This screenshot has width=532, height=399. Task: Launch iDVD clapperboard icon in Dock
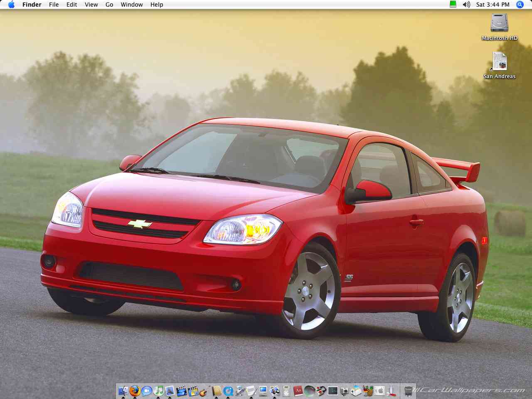pos(193,391)
